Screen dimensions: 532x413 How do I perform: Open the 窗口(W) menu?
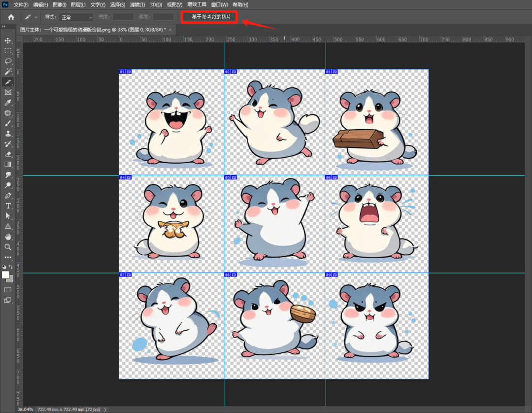coord(220,5)
